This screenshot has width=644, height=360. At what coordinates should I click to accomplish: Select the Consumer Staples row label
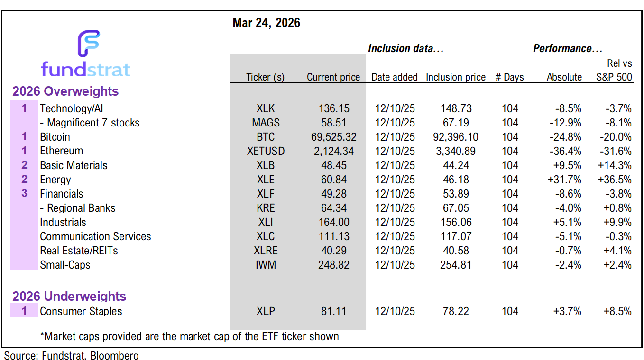click(81, 311)
